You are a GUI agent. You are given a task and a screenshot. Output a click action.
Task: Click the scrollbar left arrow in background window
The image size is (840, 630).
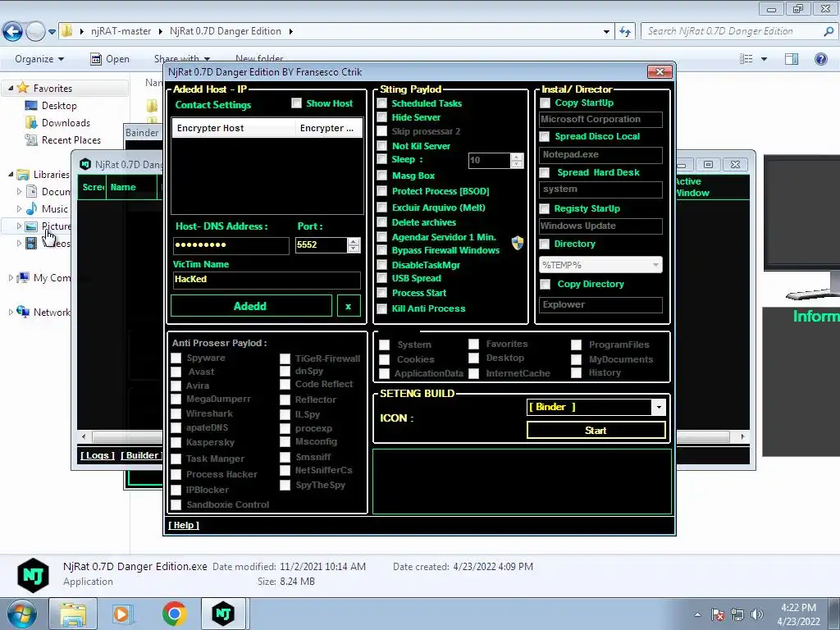click(x=84, y=436)
